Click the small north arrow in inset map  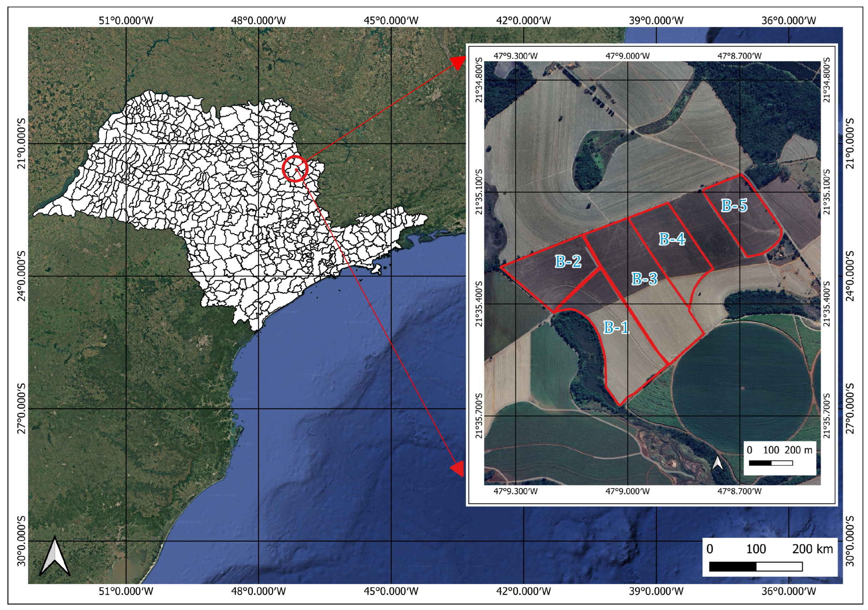(717, 463)
